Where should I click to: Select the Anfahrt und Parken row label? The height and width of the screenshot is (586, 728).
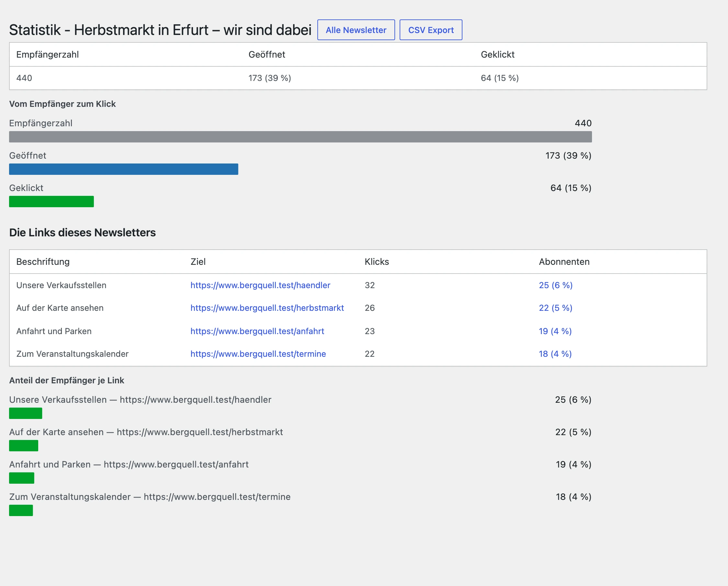click(x=54, y=331)
